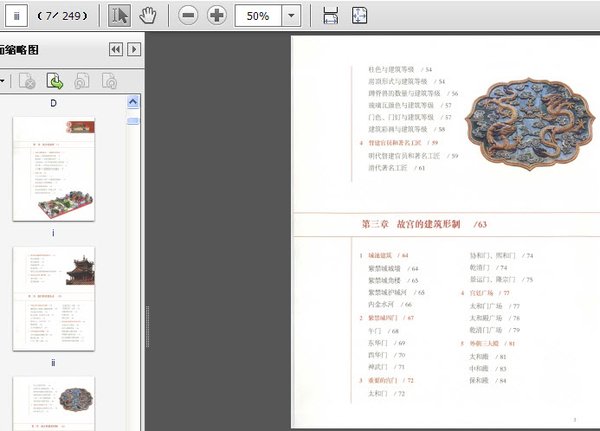The image size is (600, 431).
Task: Activate the Hand pan tool
Action: [148, 16]
